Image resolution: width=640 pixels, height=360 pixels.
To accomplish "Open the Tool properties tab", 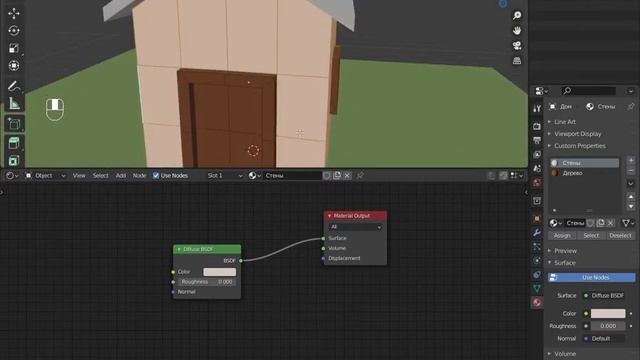I will (x=537, y=108).
